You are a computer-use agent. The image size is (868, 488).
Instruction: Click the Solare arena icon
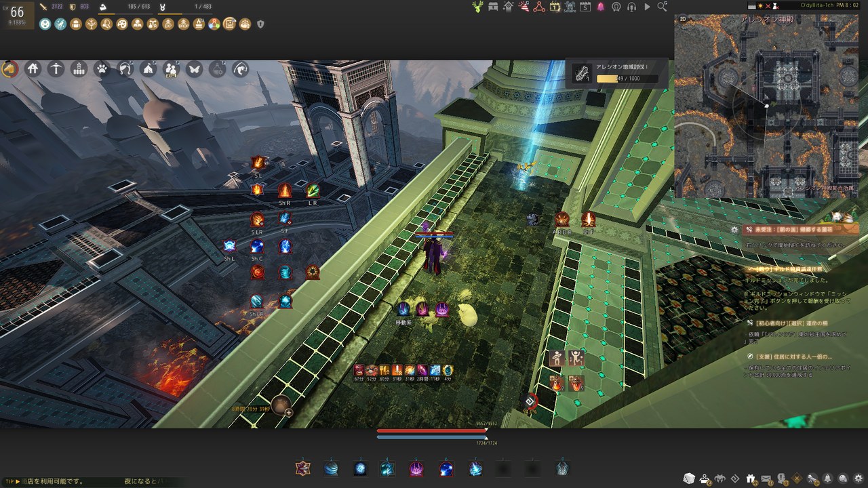point(570,7)
